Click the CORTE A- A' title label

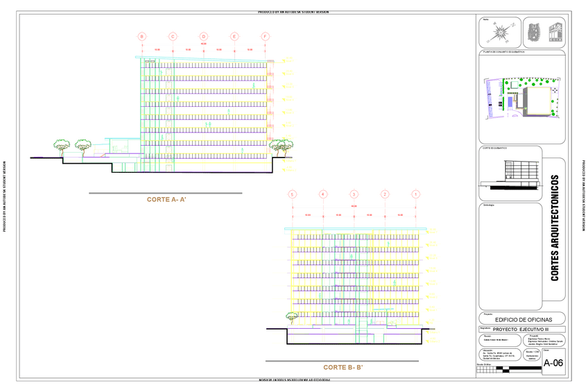(166, 199)
